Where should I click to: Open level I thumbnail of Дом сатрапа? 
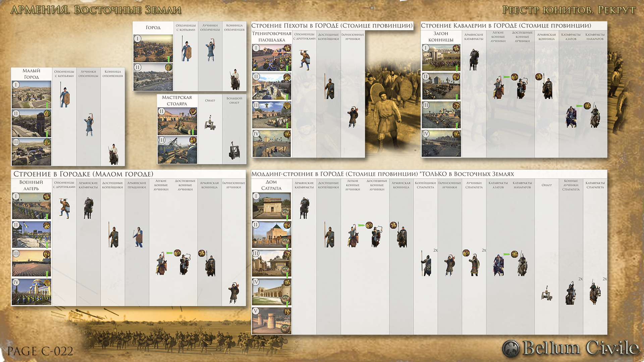pyautogui.click(x=272, y=206)
